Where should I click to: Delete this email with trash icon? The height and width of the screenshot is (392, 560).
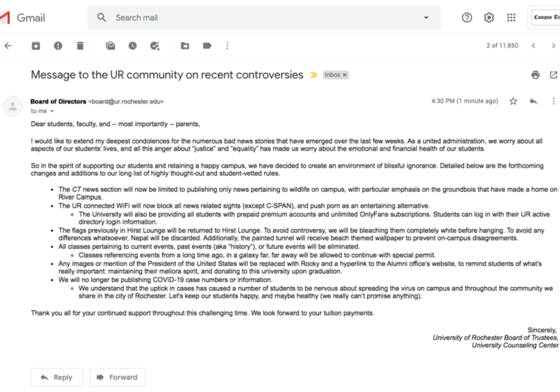point(80,45)
